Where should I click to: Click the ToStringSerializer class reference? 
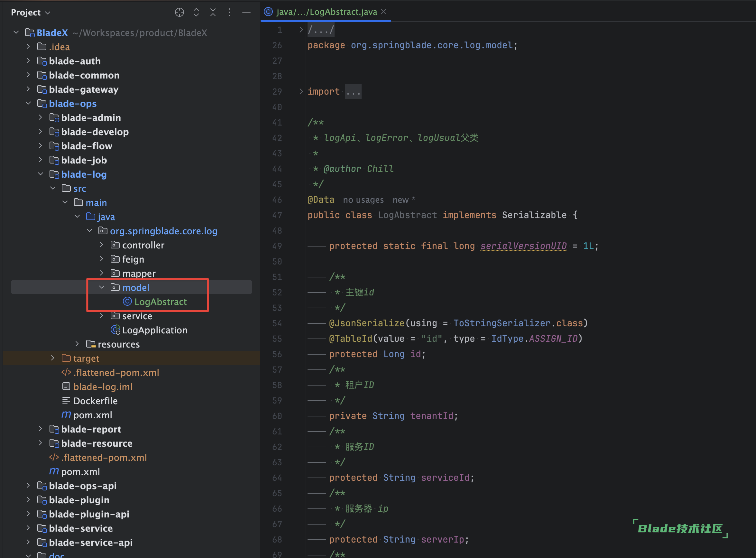[x=502, y=323]
